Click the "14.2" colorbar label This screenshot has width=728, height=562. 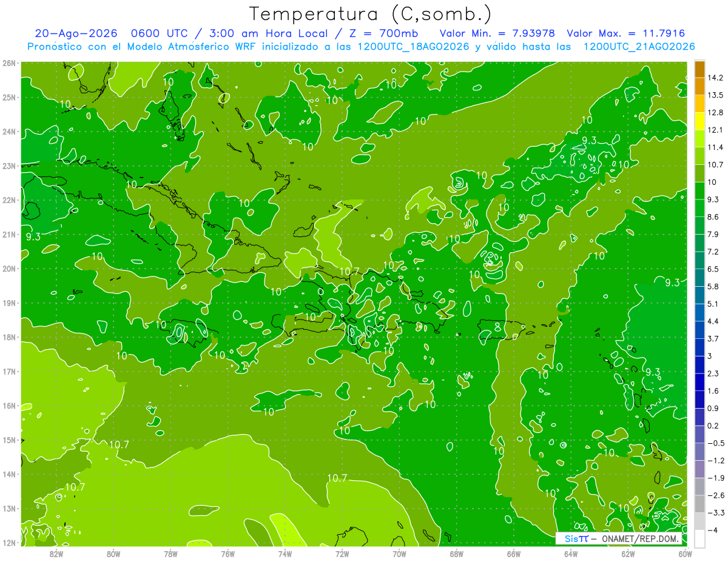click(715, 78)
